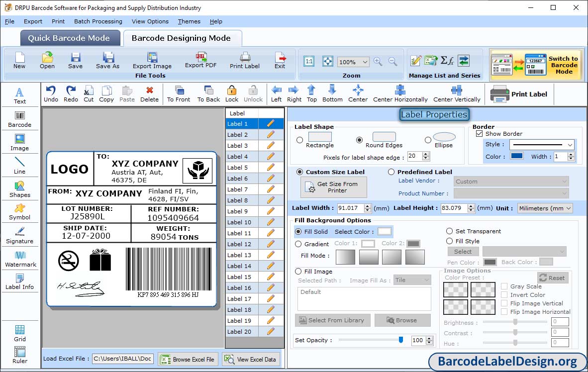Switch to Barcode Designing Mode tab

(182, 38)
